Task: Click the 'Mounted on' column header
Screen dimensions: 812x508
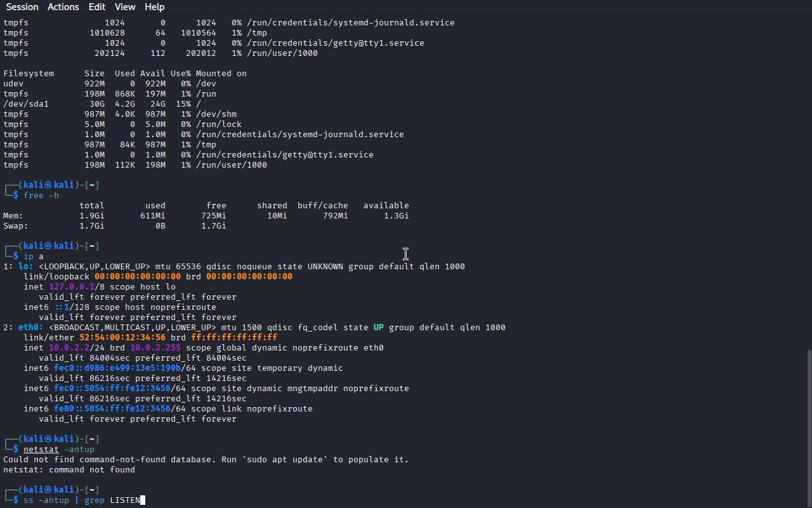Action: [x=221, y=74]
